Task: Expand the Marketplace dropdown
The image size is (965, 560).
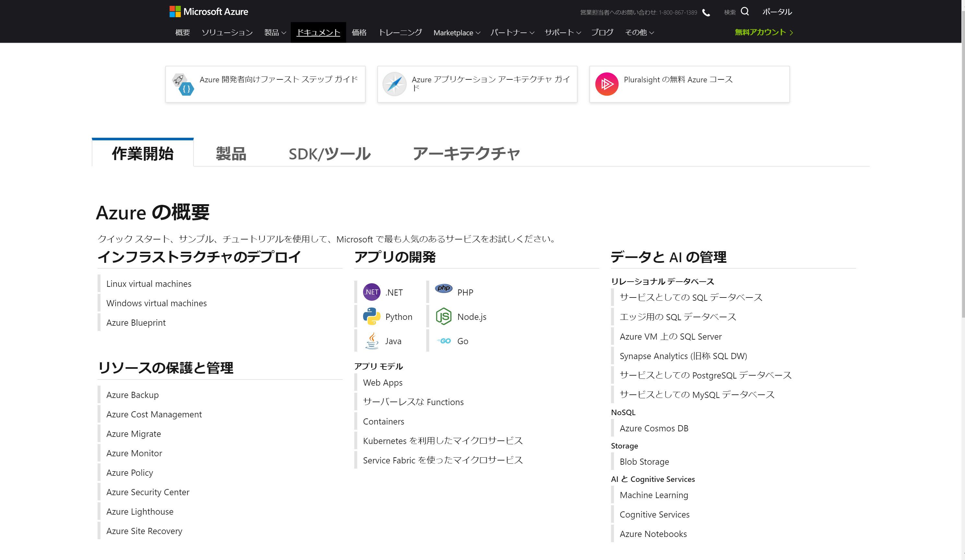Action: pyautogui.click(x=456, y=32)
